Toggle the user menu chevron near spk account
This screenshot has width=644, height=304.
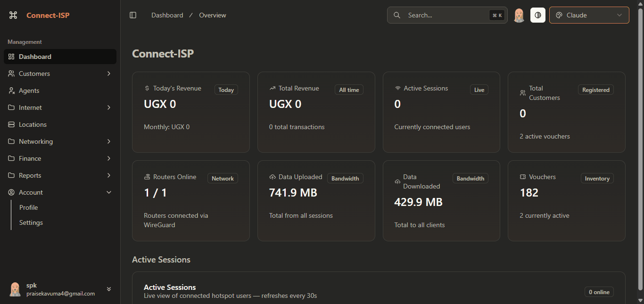pos(109,289)
